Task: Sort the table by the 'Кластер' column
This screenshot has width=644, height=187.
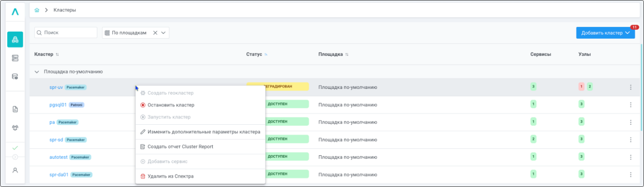Action: pos(57,55)
